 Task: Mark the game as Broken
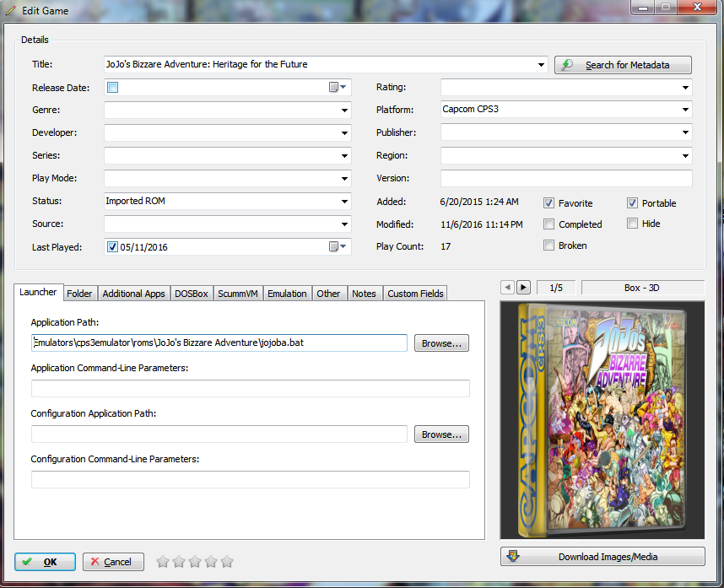click(x=548, y=245)
